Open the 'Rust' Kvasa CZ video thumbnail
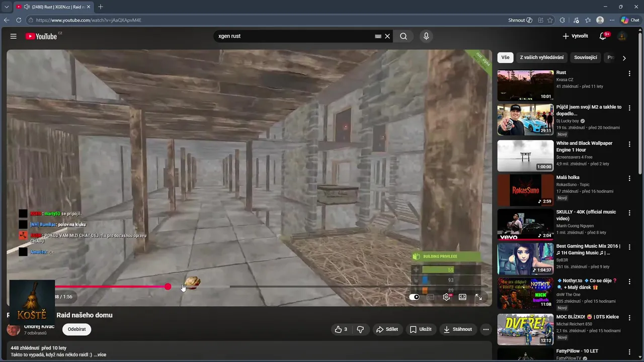This screenshot has width=644, height=362. pyautogui.click(x=525, y=85)
